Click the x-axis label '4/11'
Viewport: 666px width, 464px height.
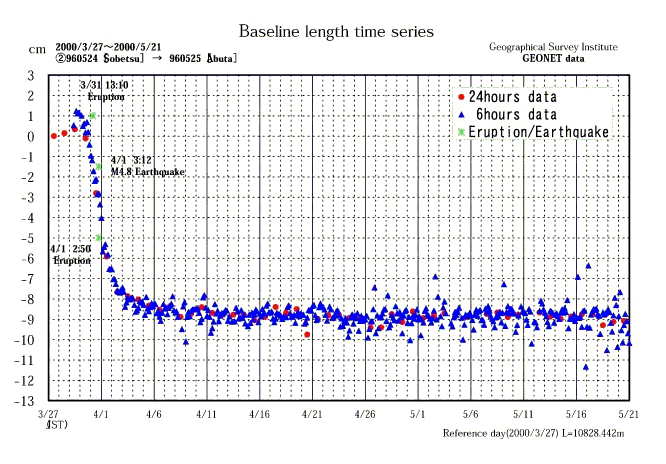pos(206,414)
